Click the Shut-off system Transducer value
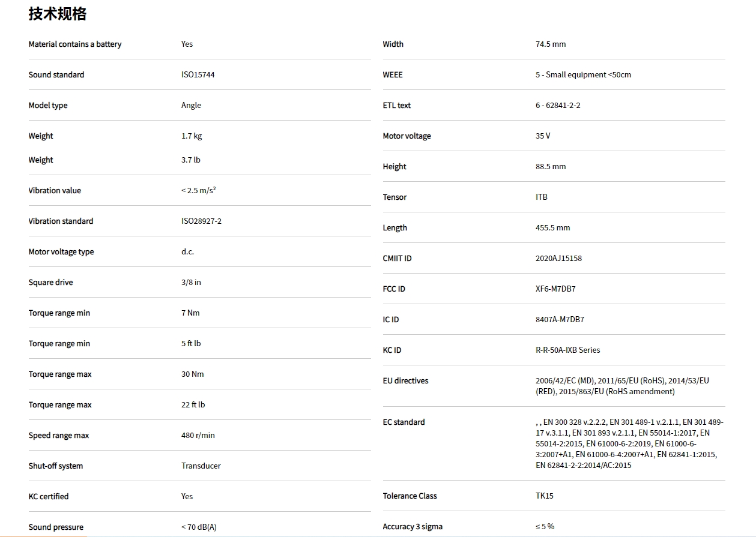Screen dimensions: 756x537 pos(201,466)
